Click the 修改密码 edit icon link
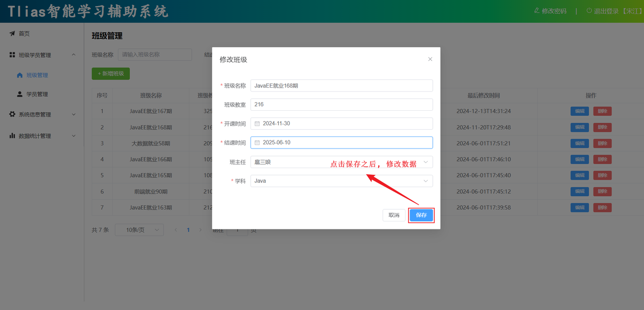 tap(536, 11)
